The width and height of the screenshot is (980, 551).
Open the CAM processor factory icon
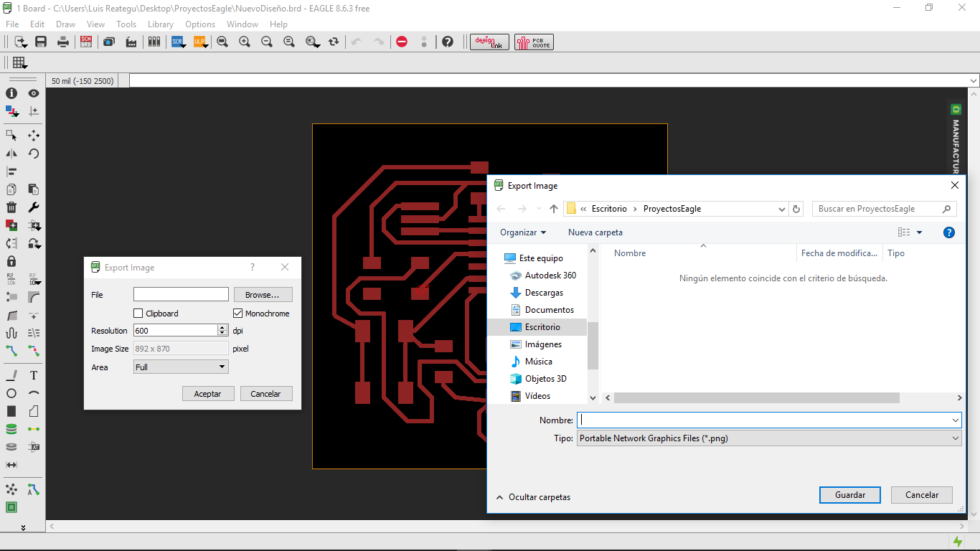pyautogui.click(x=131, y=42)
